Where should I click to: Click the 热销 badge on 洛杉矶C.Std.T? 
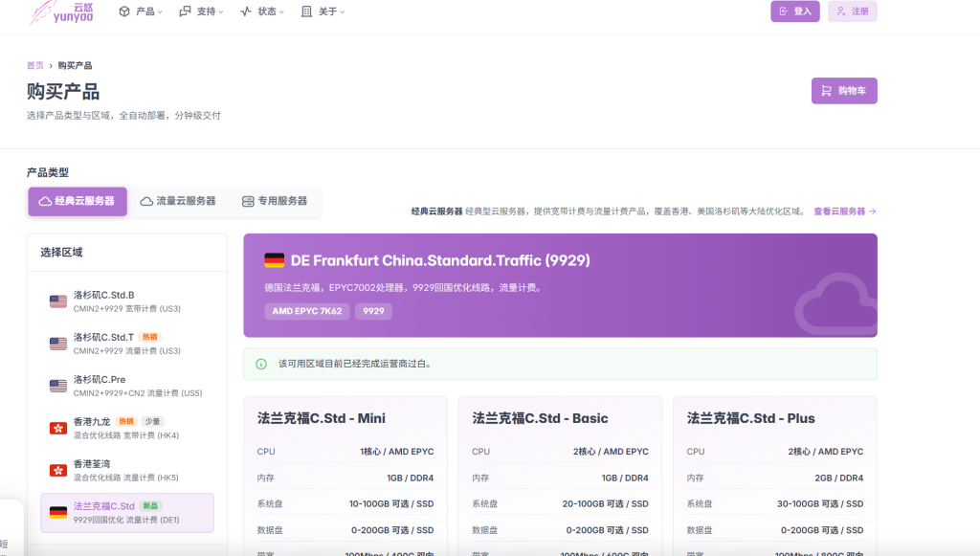(150, 337)
